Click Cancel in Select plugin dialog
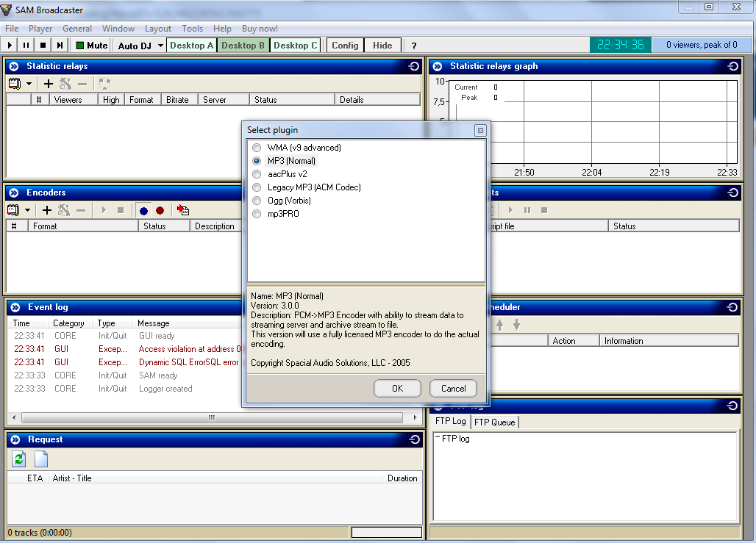Screen dimensions: 756x543 click(453, 389)
